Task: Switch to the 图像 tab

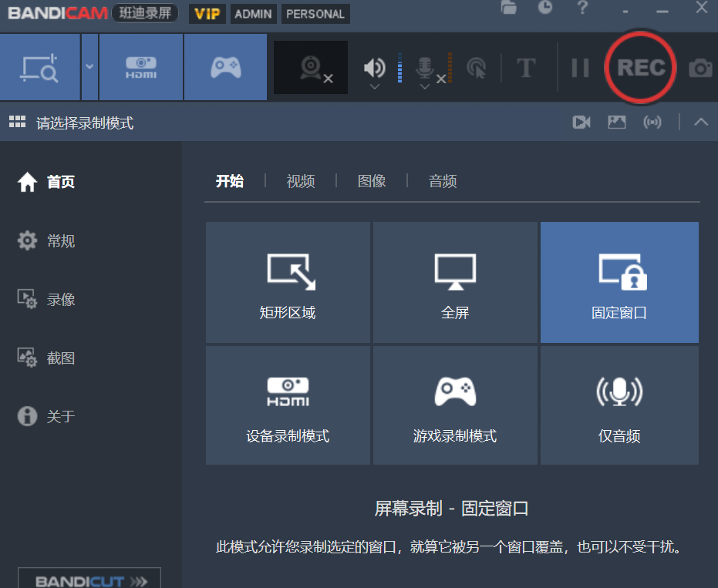Action: coord(372,181)
